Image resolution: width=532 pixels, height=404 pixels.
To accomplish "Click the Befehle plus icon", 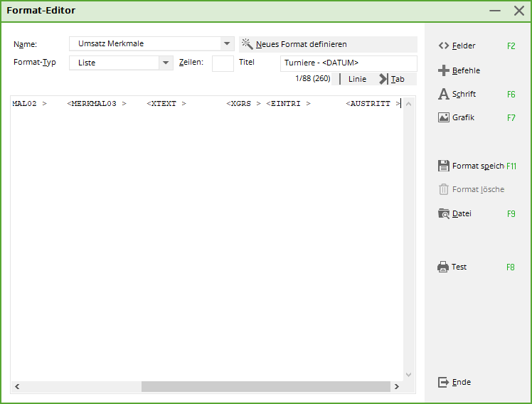I will pyautogui.click(x=444, y=70).
